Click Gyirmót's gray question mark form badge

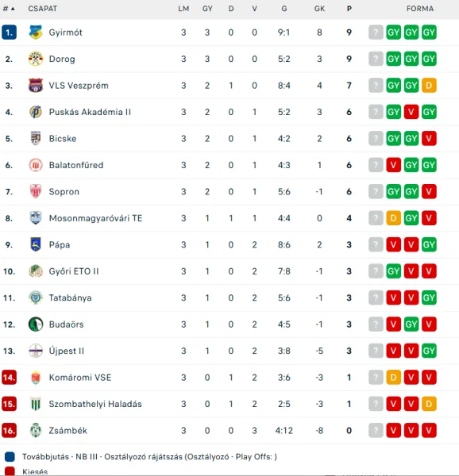coord(376,33)
